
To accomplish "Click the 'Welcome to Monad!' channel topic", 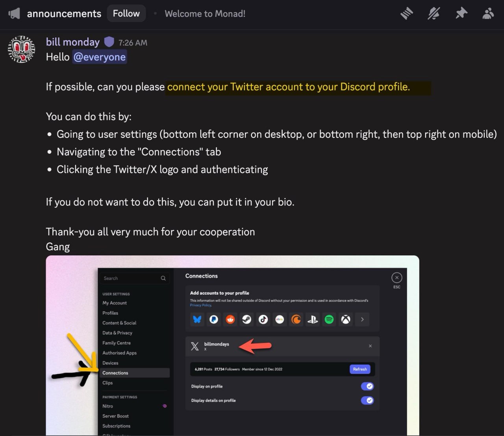I will (205, 14).
